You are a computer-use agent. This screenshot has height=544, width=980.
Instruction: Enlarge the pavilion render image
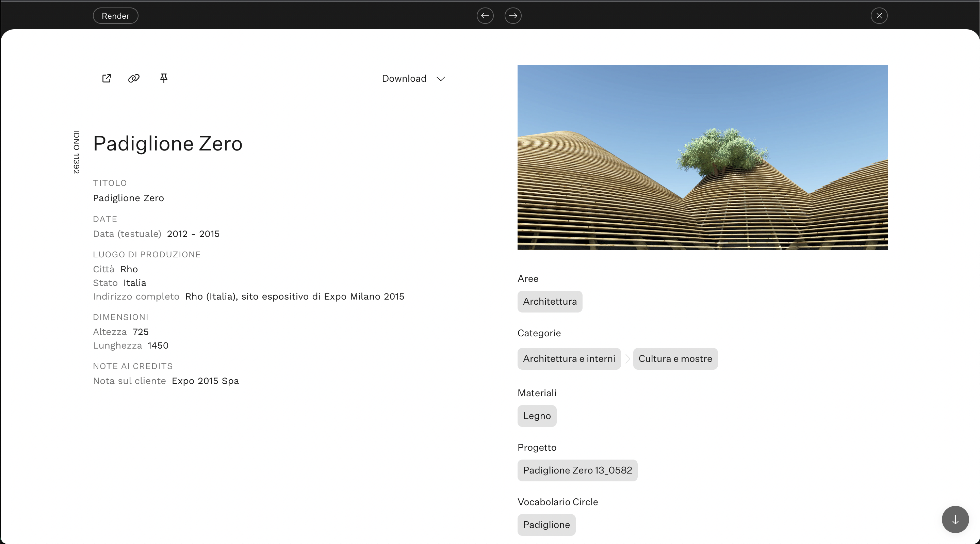pyautogui.click(x=702, y=157)
